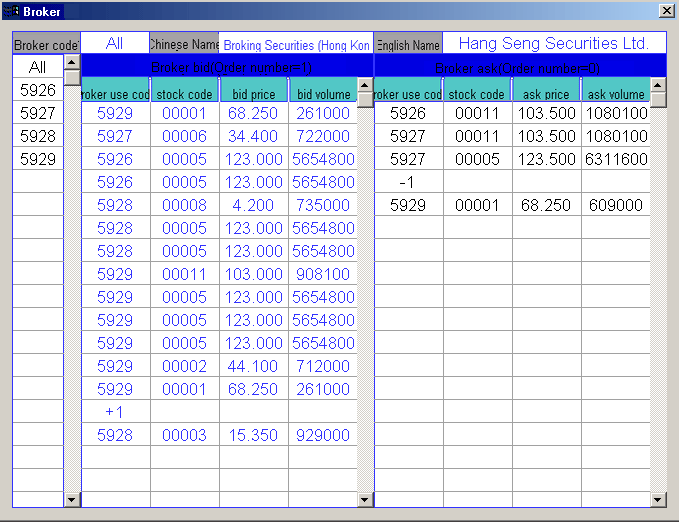679x522 pixels.
Task: Sort by ask price column header
Action: pyautogui.click(x=546, y=91)
